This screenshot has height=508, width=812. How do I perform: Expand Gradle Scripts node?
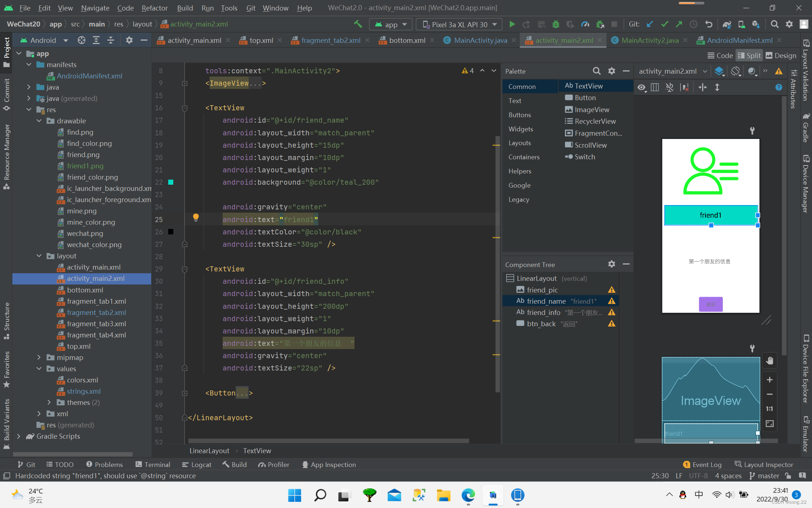(x=19, y=436)
